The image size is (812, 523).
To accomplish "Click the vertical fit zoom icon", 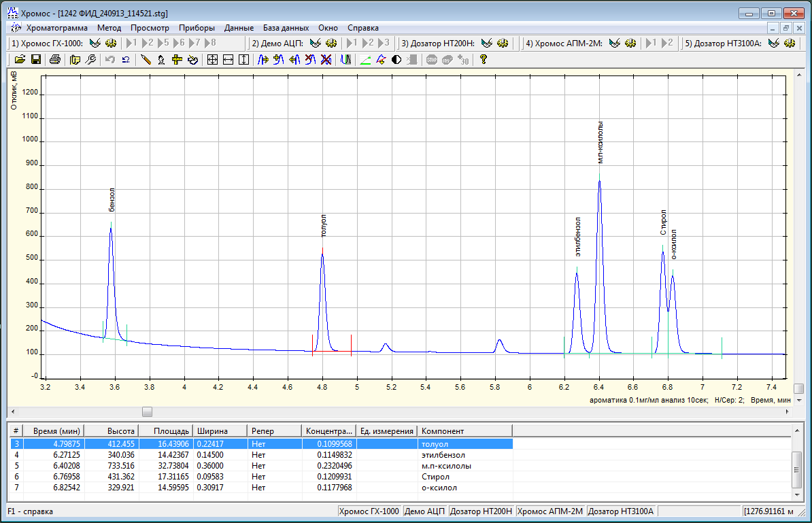I will 243,60.
